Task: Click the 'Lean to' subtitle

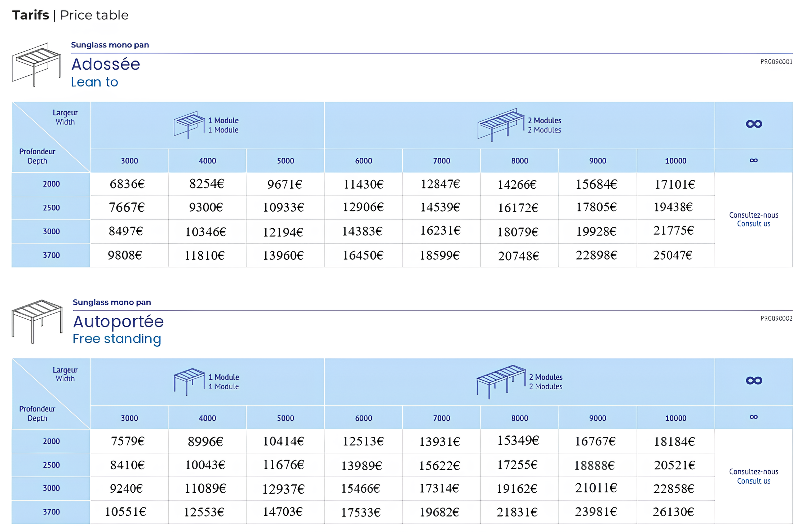Action: (94, 82)
